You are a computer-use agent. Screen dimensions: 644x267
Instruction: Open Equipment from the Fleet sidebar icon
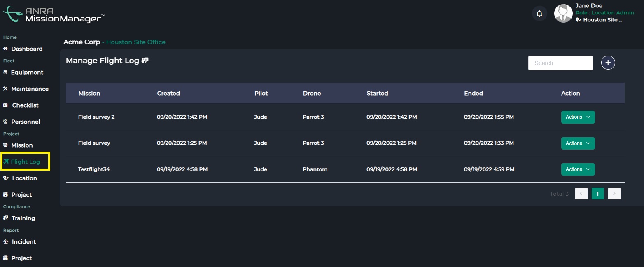point(7,72)
